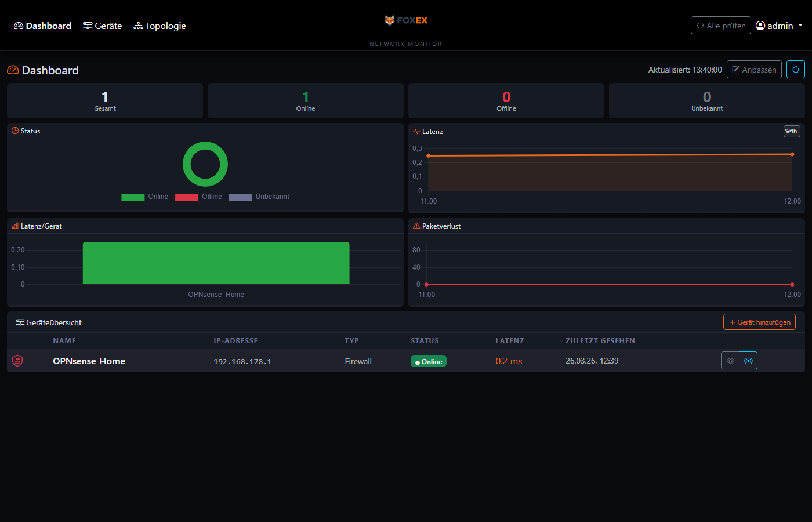The height and width of the screenshot is (522, 812).
Task: Click the firewall shield icon next to OPNsense_Home
Action: coord(17,360)
